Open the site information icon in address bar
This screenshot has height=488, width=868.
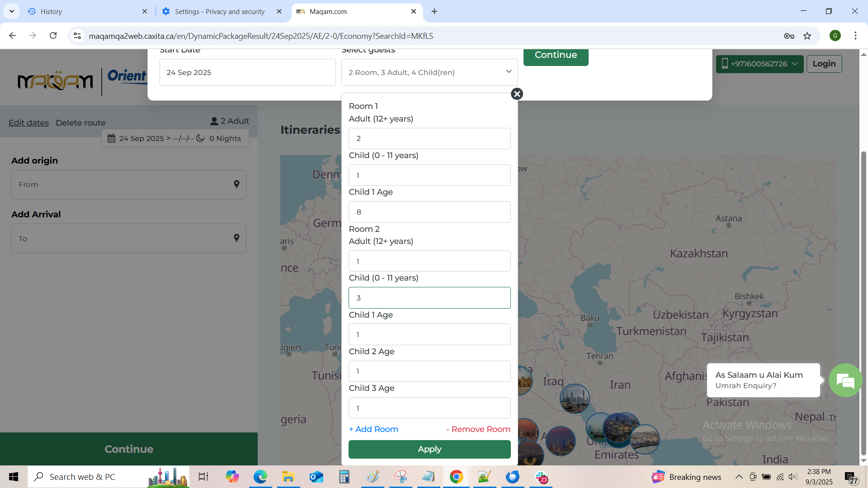point(77,36)
